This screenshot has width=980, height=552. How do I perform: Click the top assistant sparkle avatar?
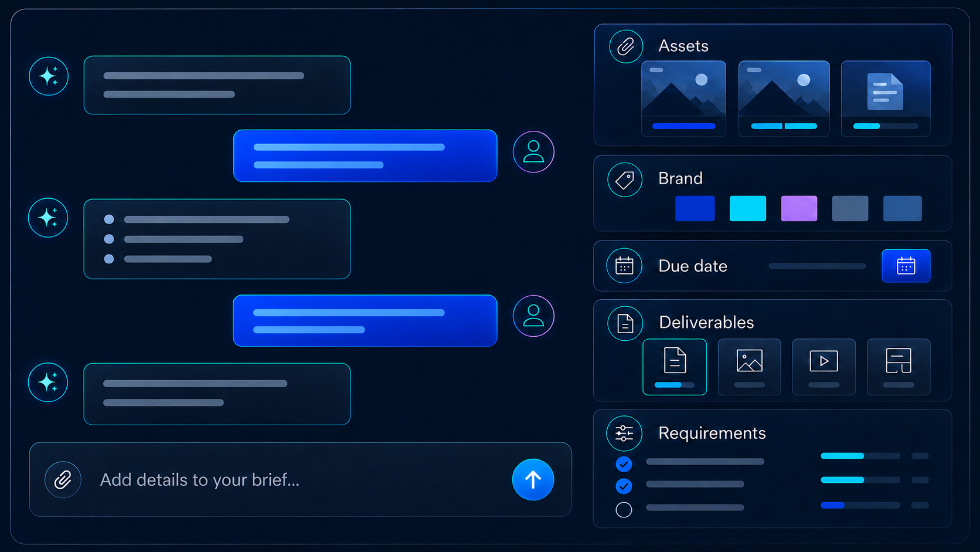point(49,76)
